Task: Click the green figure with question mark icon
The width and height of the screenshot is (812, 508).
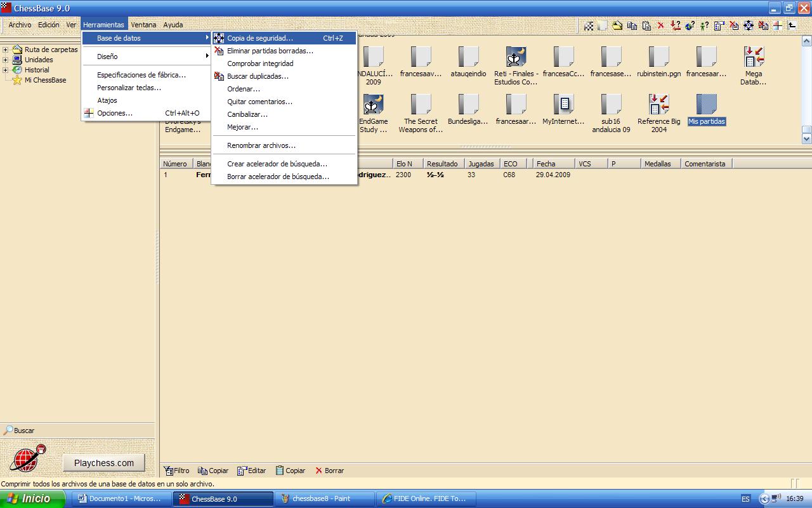Action: 704,25
